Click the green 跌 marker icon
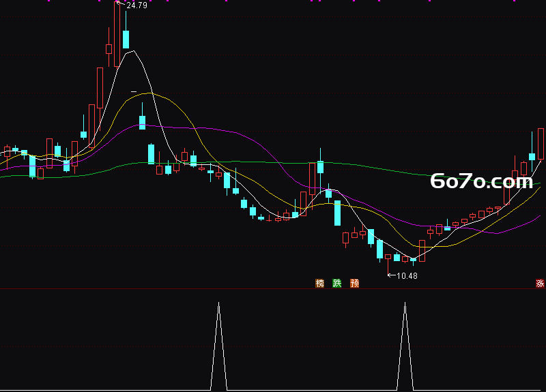The image size is (546, 392). [x=337, y=283]
